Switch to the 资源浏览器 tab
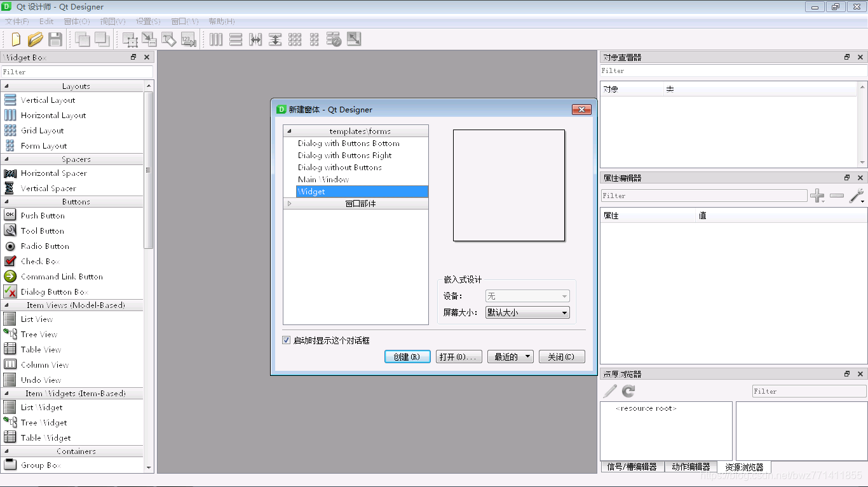 click(x=744, y=467)
